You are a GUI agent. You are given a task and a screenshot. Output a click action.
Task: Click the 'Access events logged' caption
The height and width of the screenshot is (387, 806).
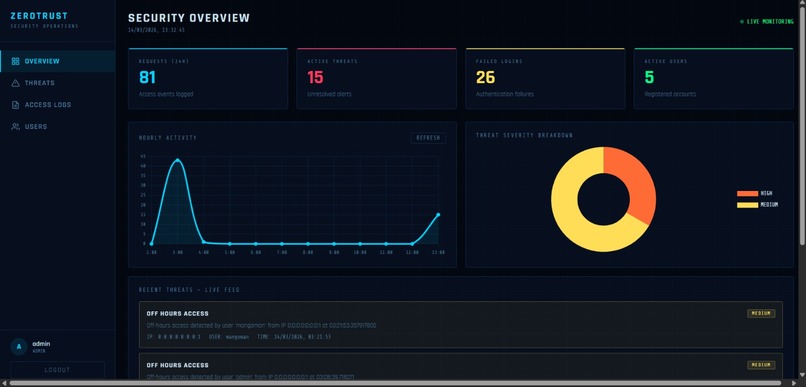tap(166, 95)
